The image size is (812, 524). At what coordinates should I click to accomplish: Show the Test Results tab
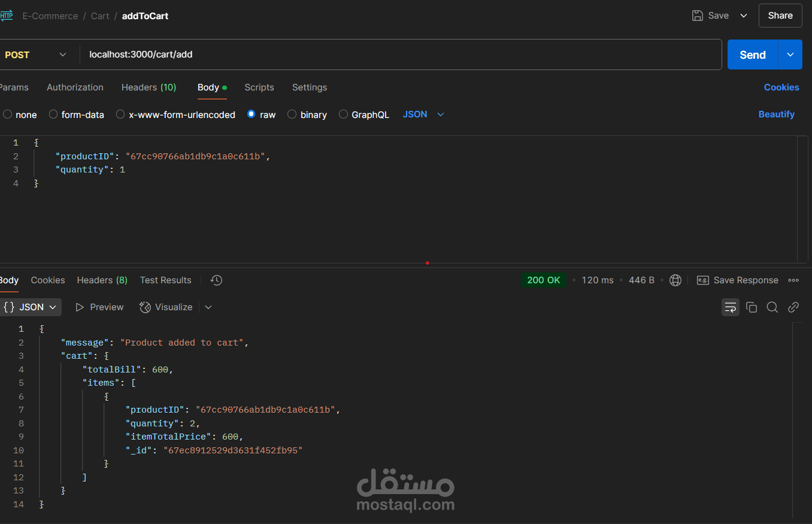[x=166, y=280]
